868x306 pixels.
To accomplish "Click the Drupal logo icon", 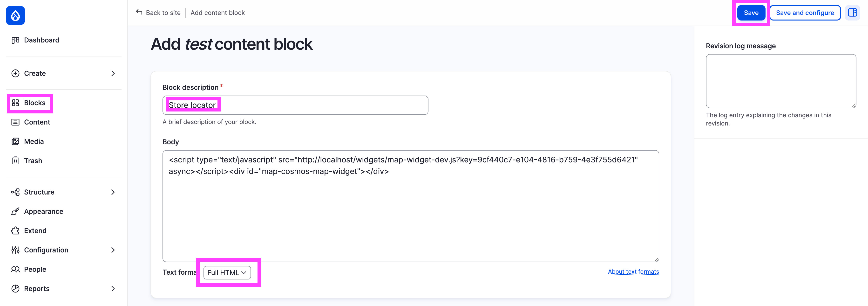I will [15, 15].
